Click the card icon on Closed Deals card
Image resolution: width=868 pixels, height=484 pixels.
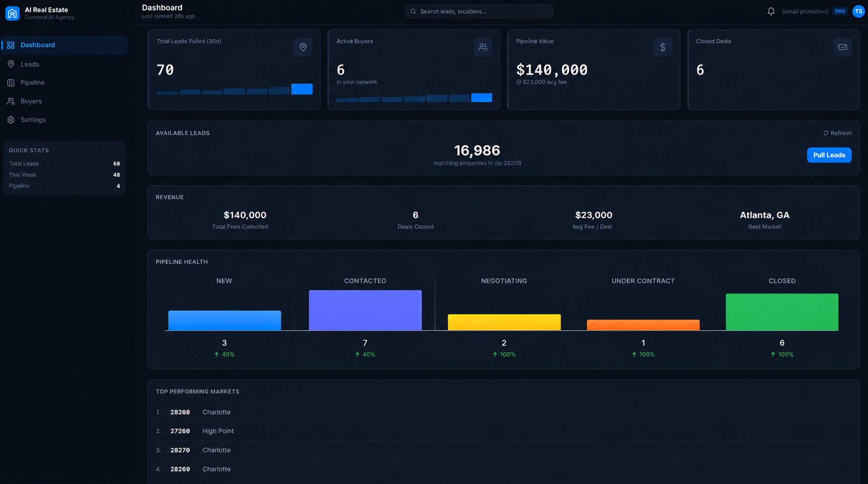[x=842, y=47]
